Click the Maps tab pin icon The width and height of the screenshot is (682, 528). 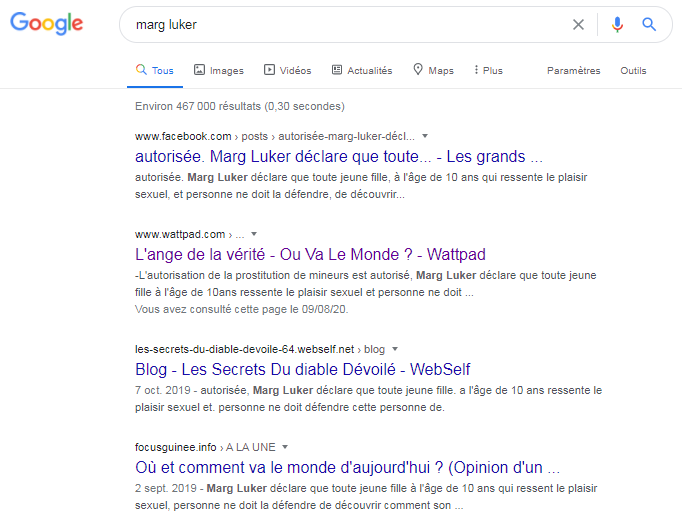click(x=418, y=70)
